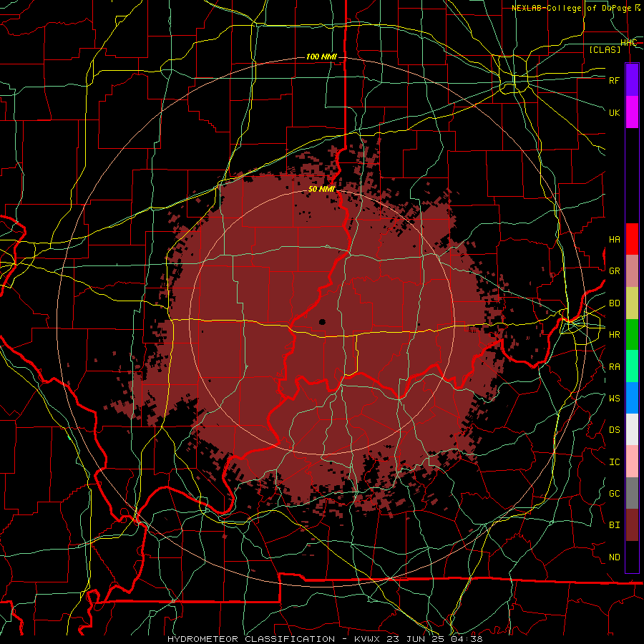
Task: Click the HHC product label
Action: [x=628, y=43]
